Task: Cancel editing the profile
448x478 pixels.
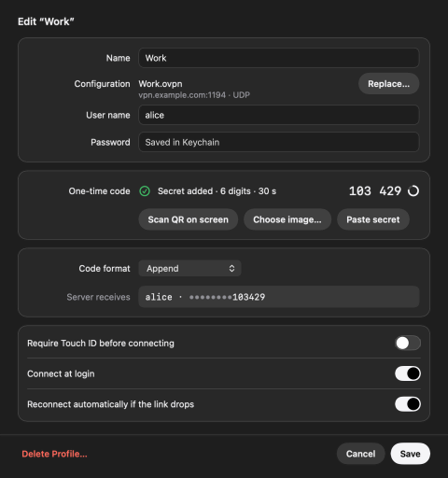Action: (360, 454)
